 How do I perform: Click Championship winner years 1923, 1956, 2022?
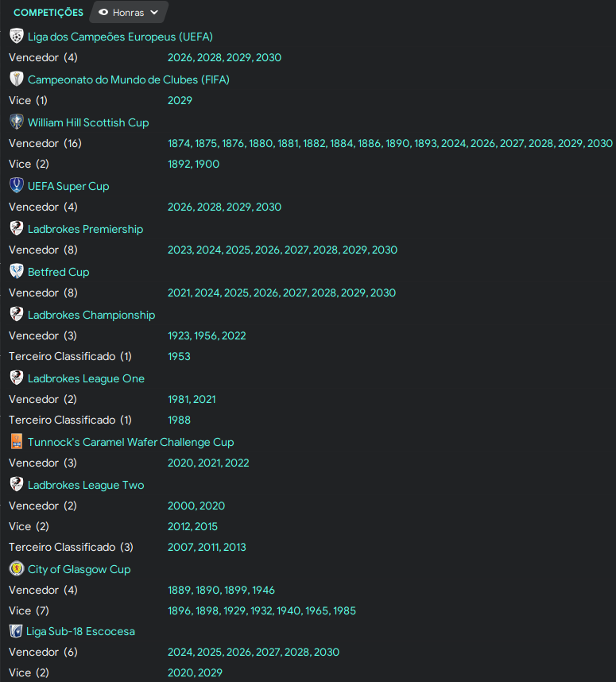(207, 335)
